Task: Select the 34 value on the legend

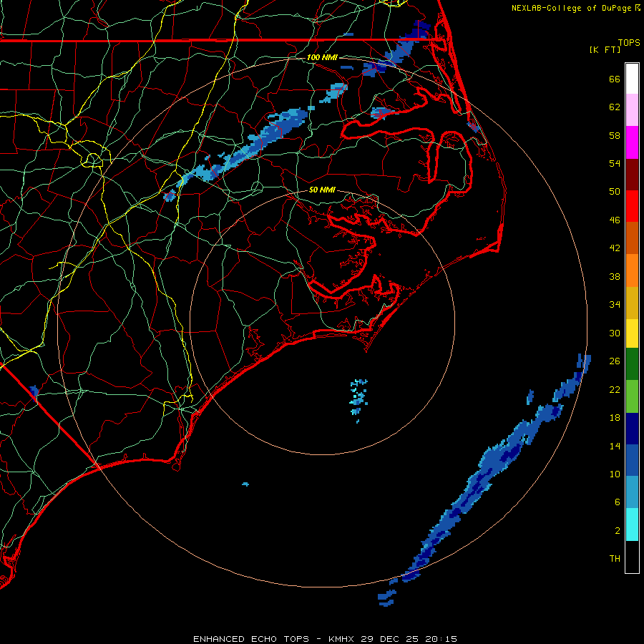Action: 615,305
